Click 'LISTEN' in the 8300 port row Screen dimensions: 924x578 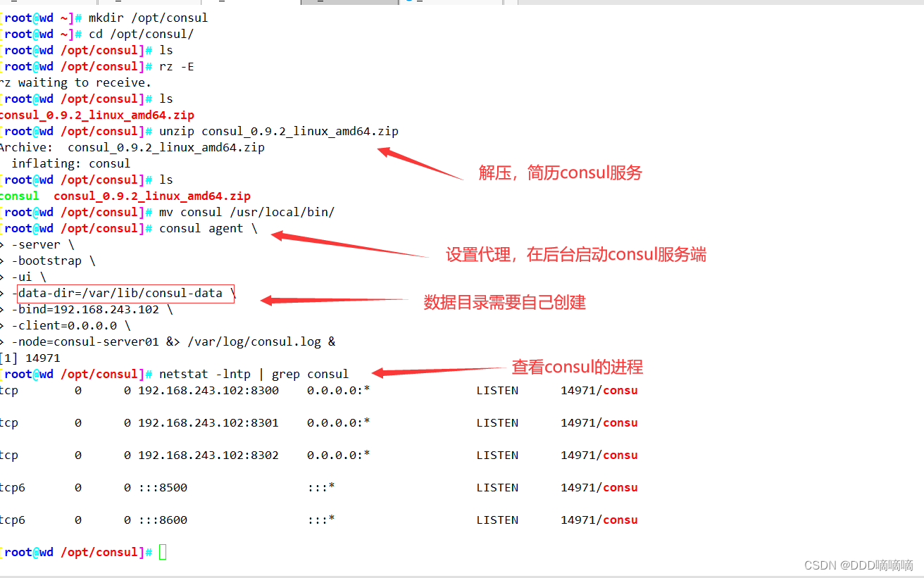(x=497, y=390)
